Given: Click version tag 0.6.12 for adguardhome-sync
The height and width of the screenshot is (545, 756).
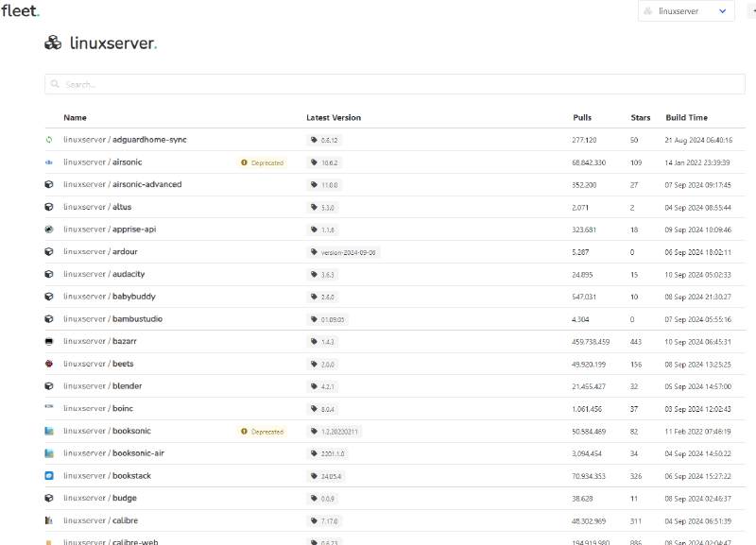Looking at the screenshot, I should click(324, 140).
